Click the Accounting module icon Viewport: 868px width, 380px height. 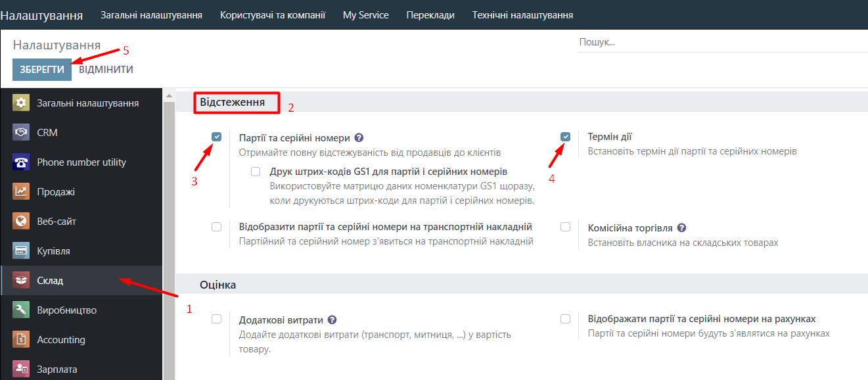point(21,340)
